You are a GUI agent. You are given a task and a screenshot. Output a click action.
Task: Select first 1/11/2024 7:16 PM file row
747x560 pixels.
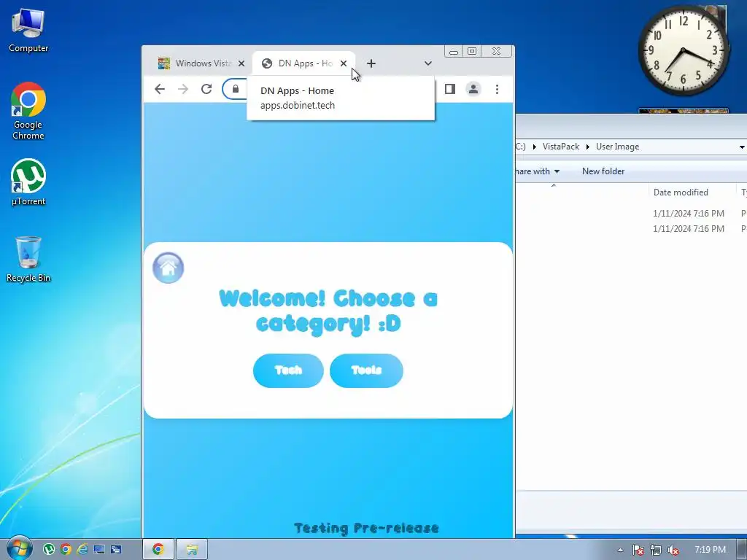pos(632,214)
